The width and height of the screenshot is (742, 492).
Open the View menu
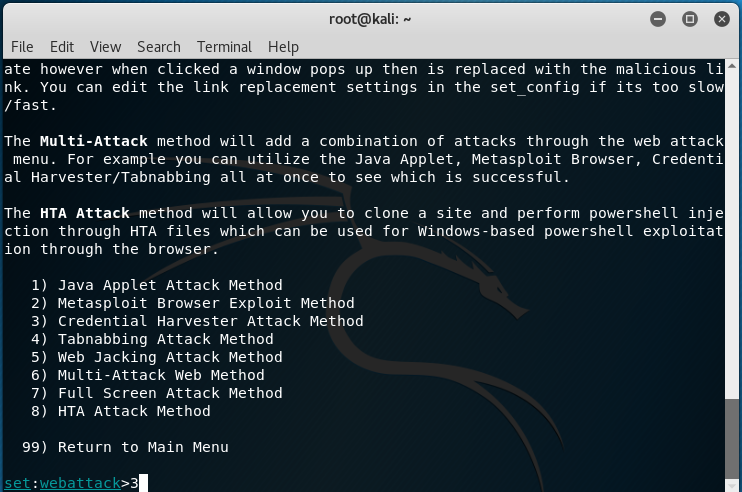coord(106,47)
